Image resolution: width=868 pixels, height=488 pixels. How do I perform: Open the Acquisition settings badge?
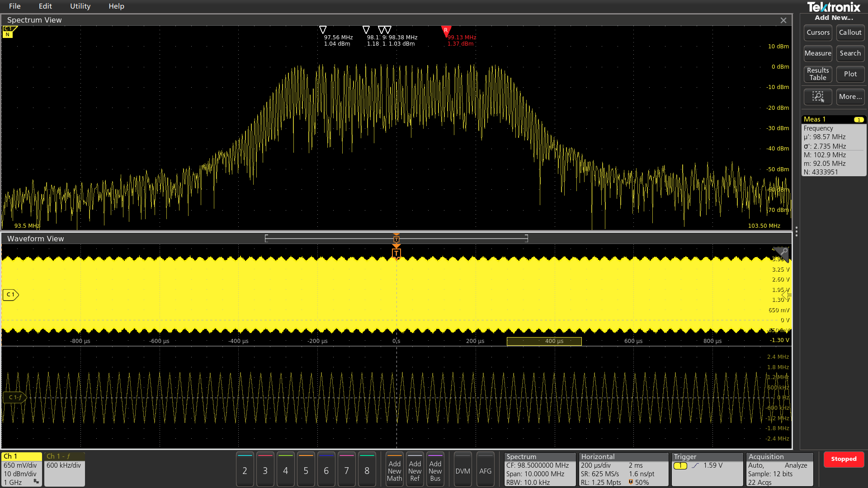pyautogui.click(x=779, y=469)
